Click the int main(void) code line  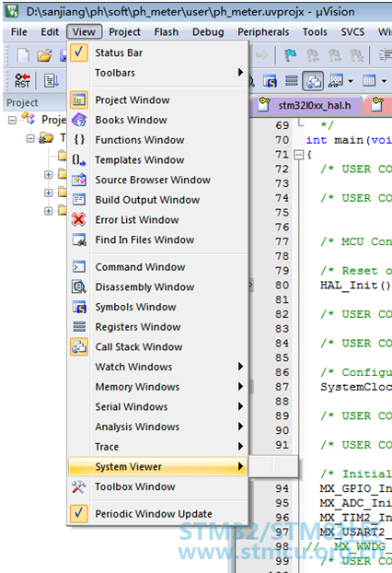pos(349,140)
